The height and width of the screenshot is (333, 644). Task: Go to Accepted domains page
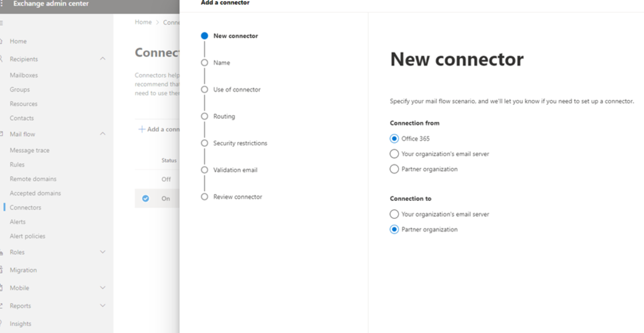tap(35, 193)
